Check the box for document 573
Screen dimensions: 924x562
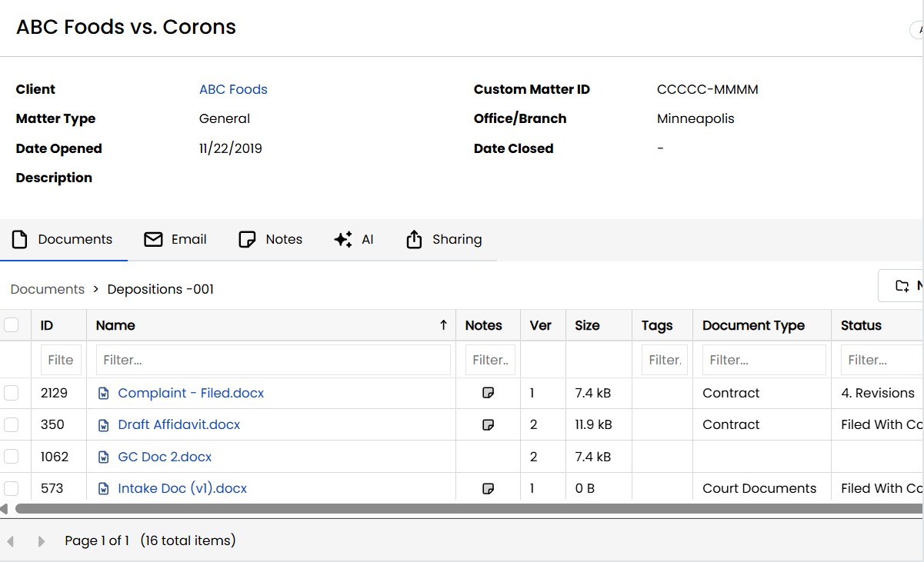[x=12, y=488]
